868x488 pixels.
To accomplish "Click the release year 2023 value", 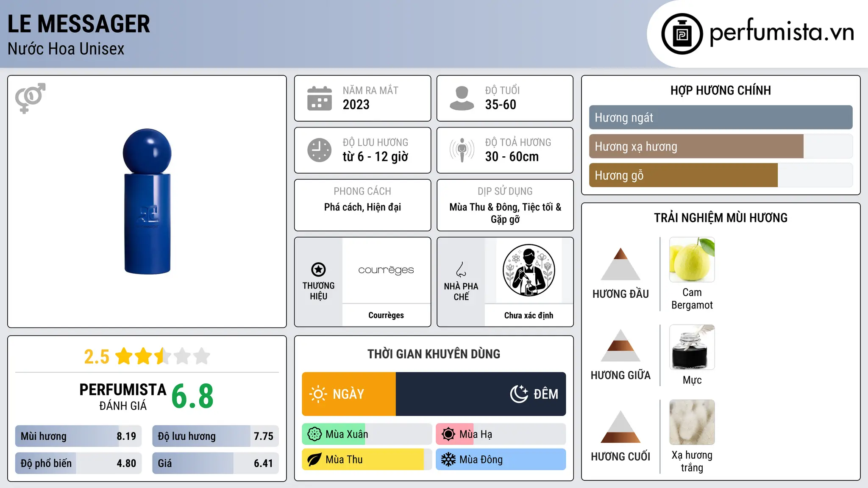I will click(356, 105).
